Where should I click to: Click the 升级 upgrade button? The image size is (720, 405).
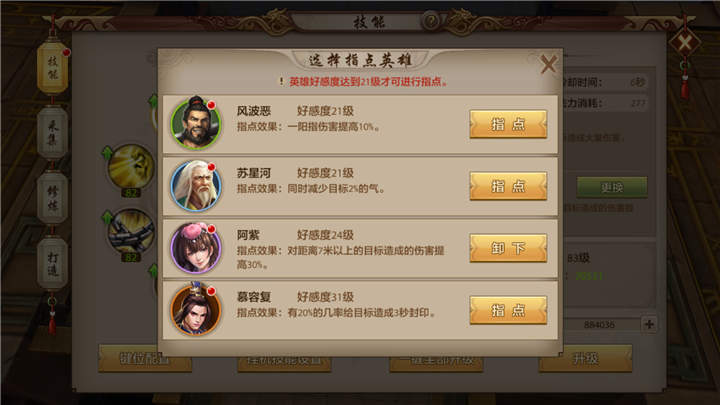click(x=585, y=358)
